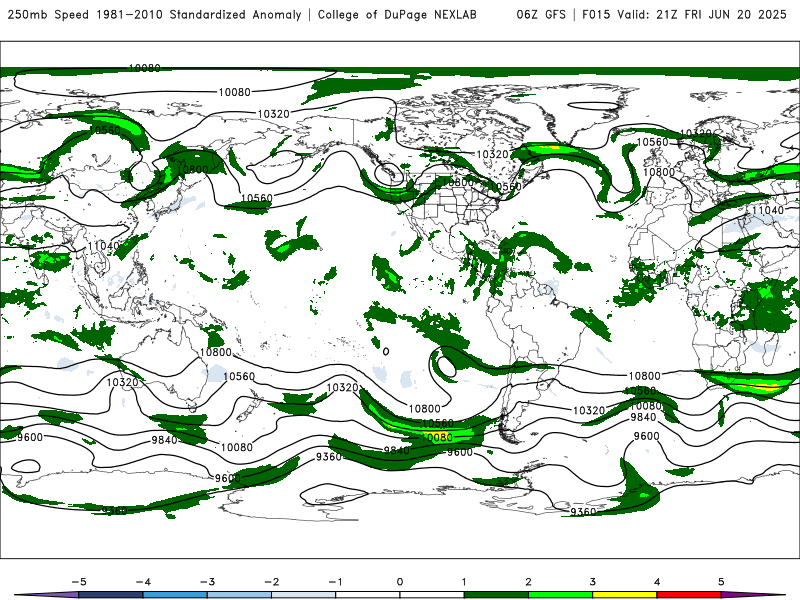Click the "F015 Valid: 21Z FRI JUN 20 2025" text
The width and height of the screenshot is (800, 600).
684,14
